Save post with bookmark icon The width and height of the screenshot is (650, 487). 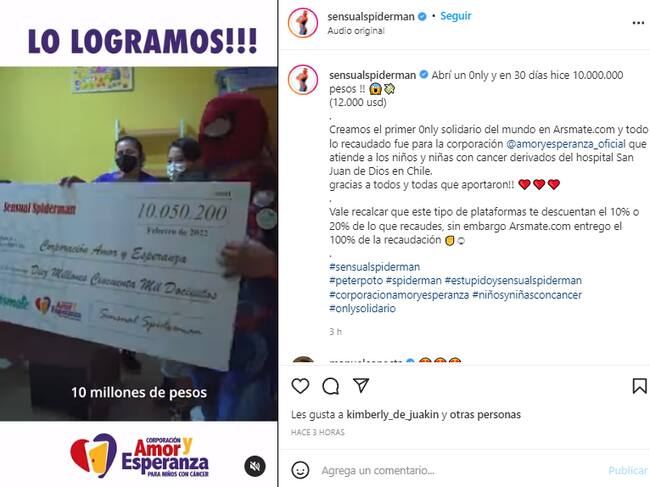[639, 386]
